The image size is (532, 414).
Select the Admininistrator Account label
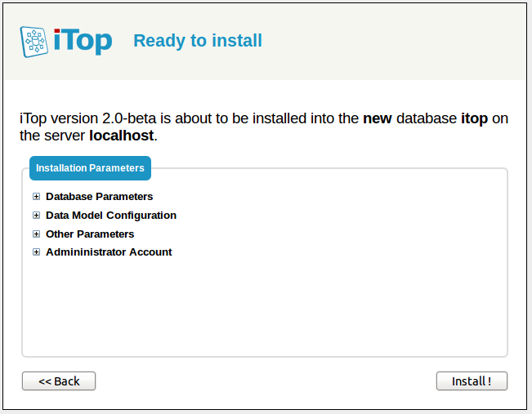coord(109,252)
